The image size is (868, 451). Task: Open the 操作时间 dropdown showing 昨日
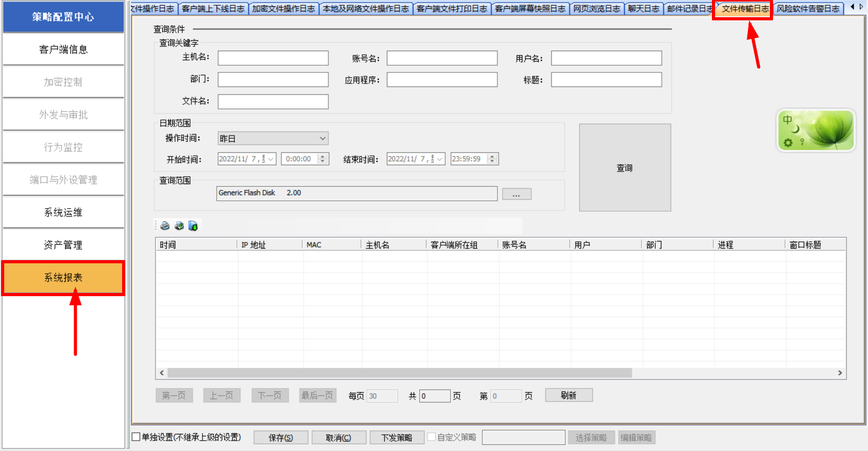[323, 139]
